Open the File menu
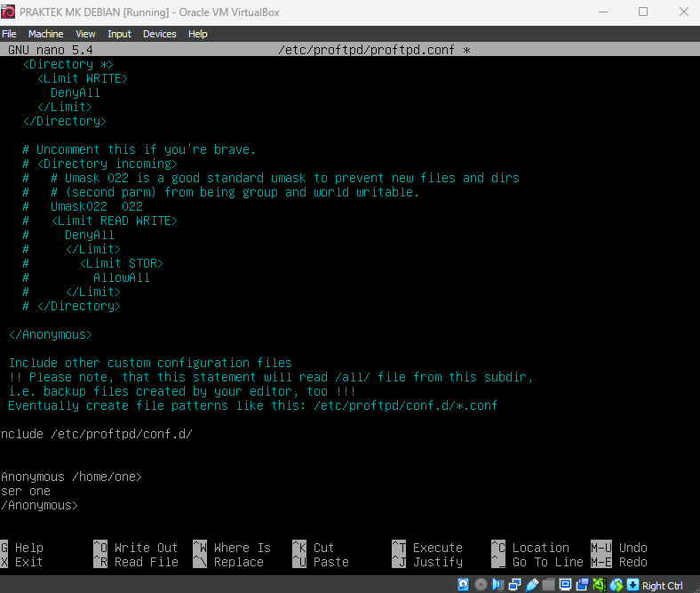The width and height of the screenshot is (700, 593). coord(9,34)
